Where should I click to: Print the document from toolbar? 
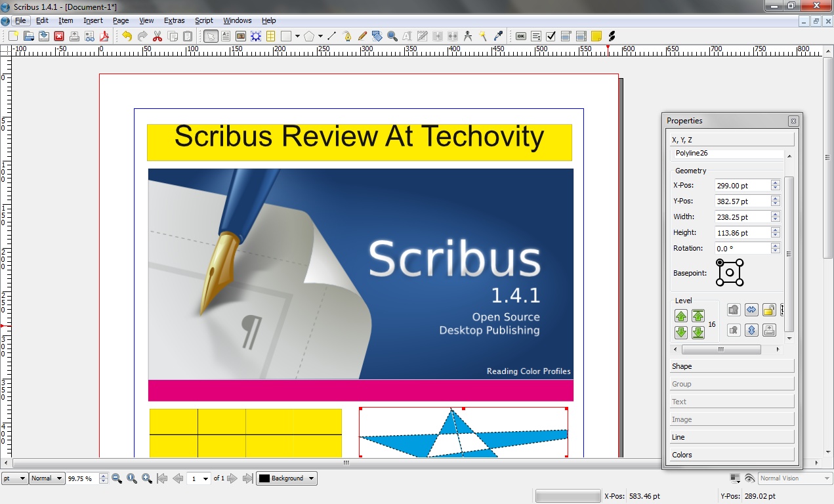[74, 36]
